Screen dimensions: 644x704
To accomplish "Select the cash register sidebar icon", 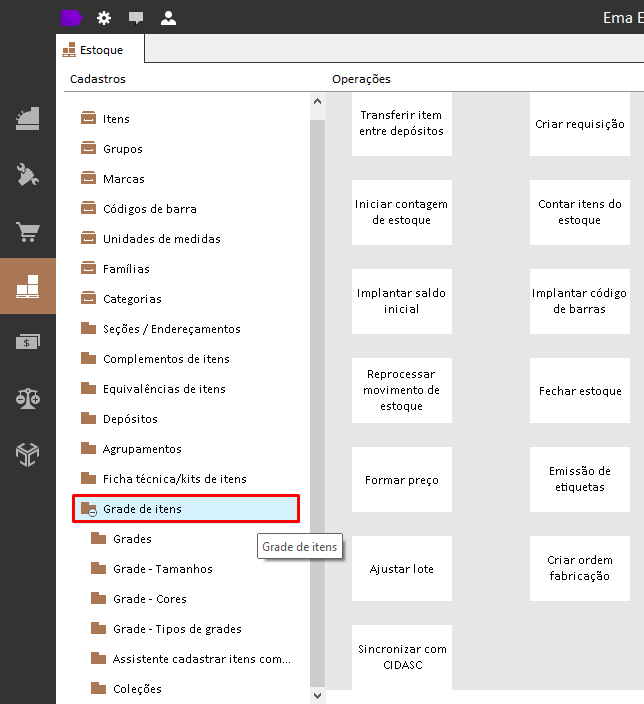I will [28, 119].
